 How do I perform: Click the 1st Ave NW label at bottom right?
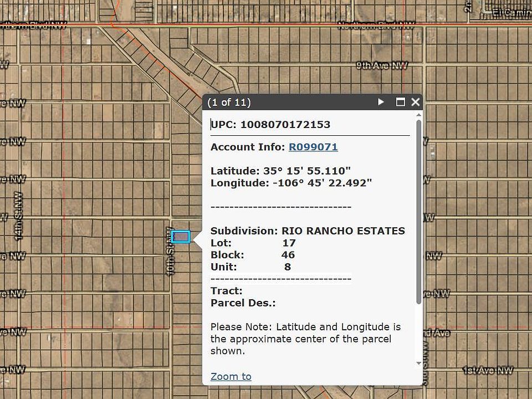pos(488,370)
